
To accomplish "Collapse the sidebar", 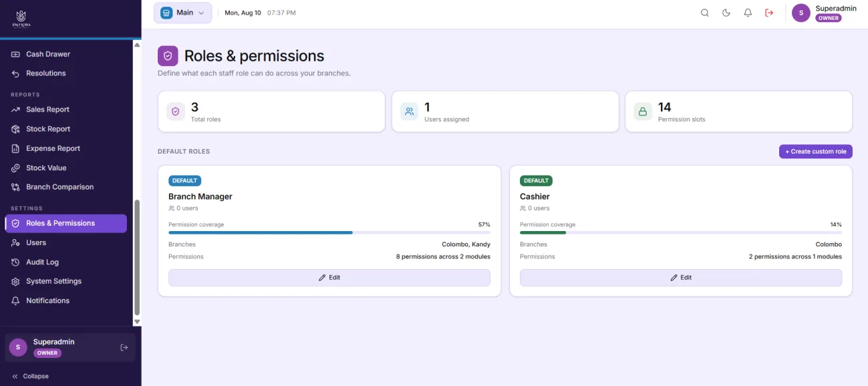I will 30,376.
